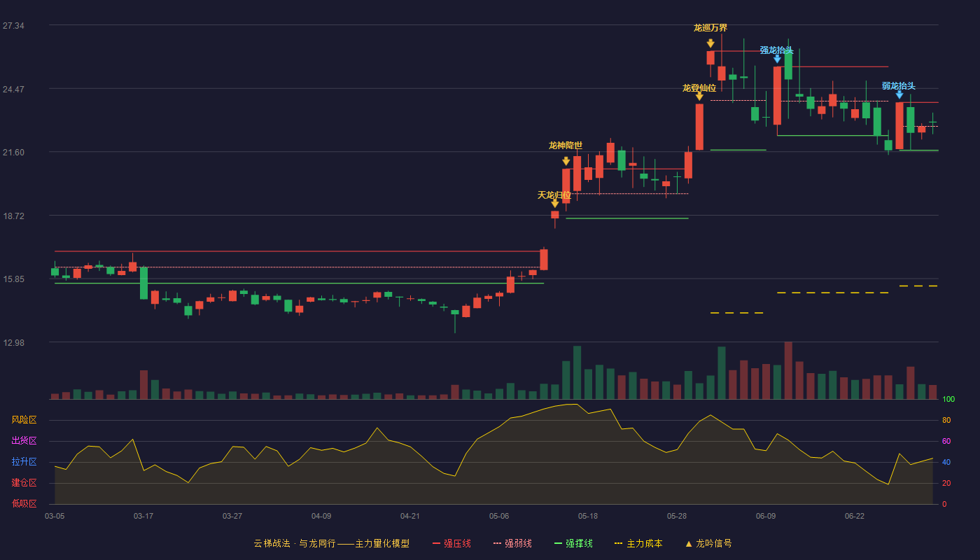Viewport: 980px width, 560px height.
Task: Click the 24.47 price axis label
Action: click(13, 90)
